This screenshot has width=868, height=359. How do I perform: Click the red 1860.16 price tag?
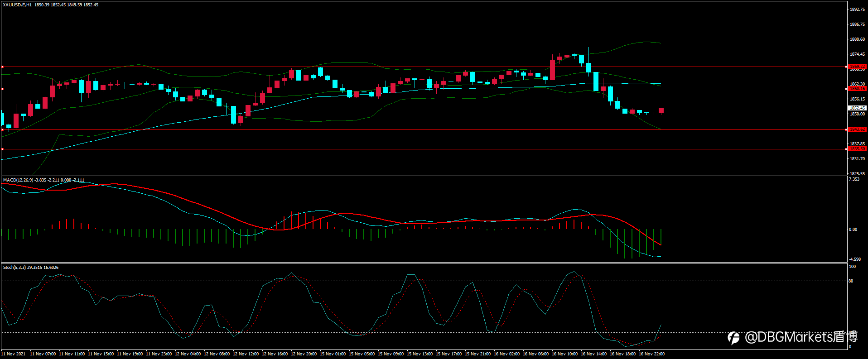(x=857, y=89)
